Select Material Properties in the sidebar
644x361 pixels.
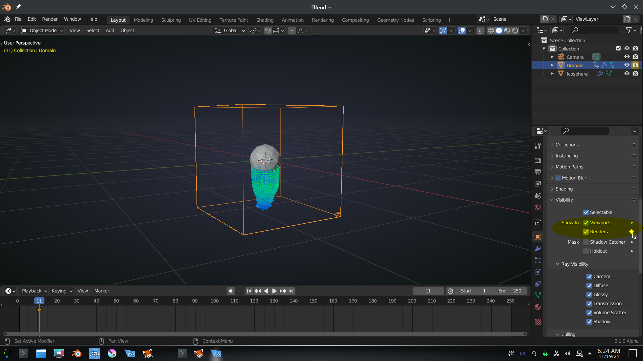[x=538, y=307]
